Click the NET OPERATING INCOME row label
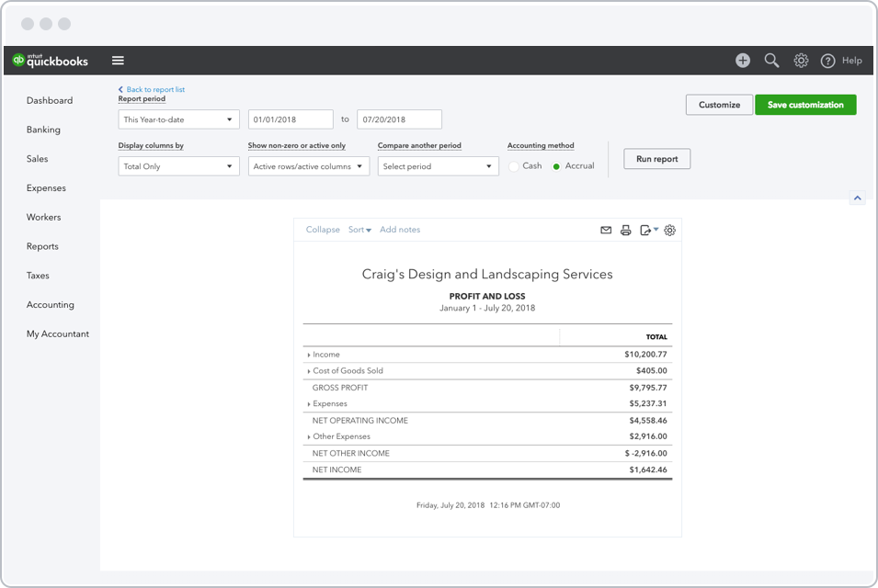 360,420
